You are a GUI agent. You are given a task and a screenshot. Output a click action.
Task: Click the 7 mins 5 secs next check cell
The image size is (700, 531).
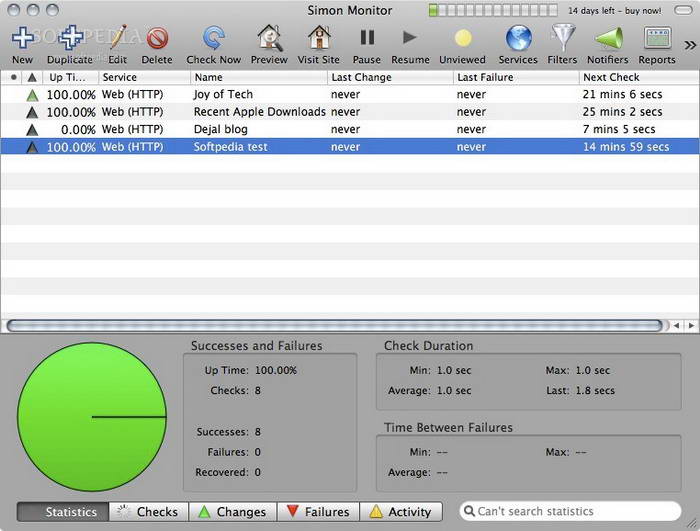coord(619,130)
